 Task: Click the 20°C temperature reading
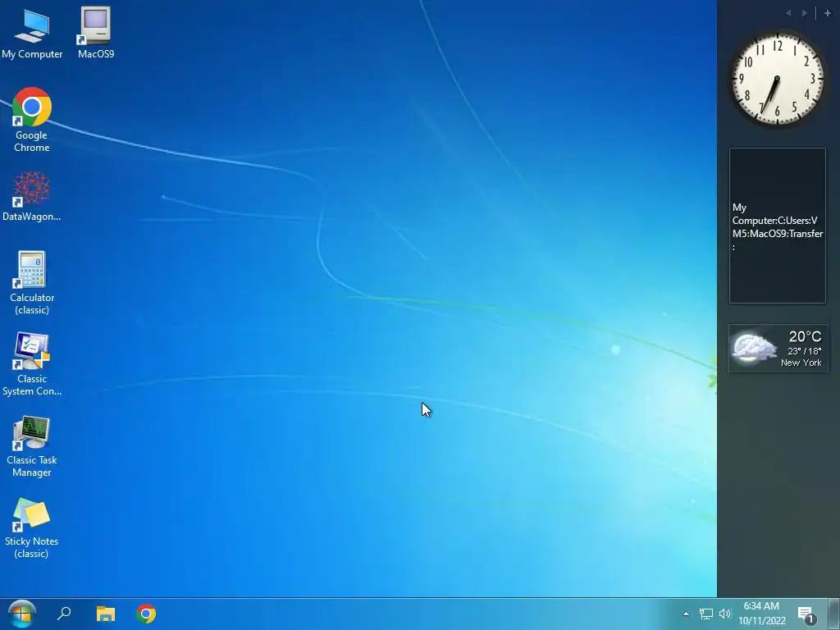(x=805, y=336)
